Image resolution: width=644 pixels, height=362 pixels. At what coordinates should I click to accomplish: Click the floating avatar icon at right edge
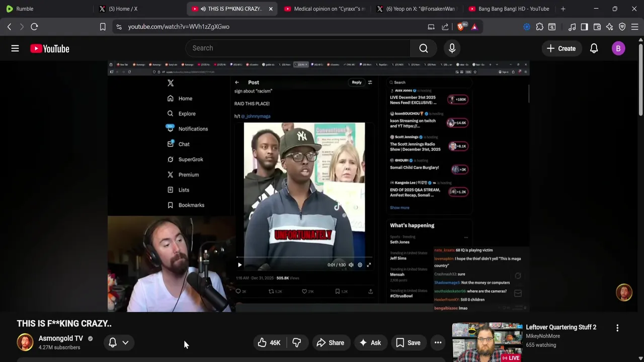tap(624, 293)
